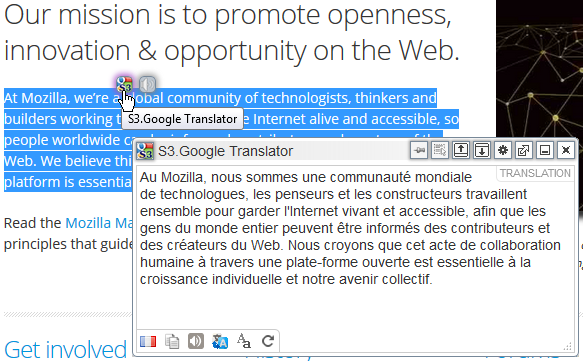
Task: Close the S3.Google Translator panel
Action: tap(566, 151)
